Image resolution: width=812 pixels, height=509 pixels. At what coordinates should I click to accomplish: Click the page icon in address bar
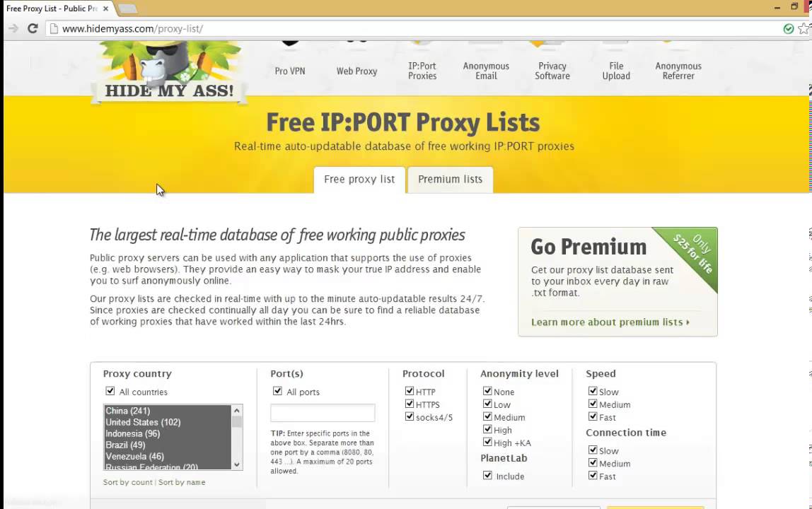(54, 28)
